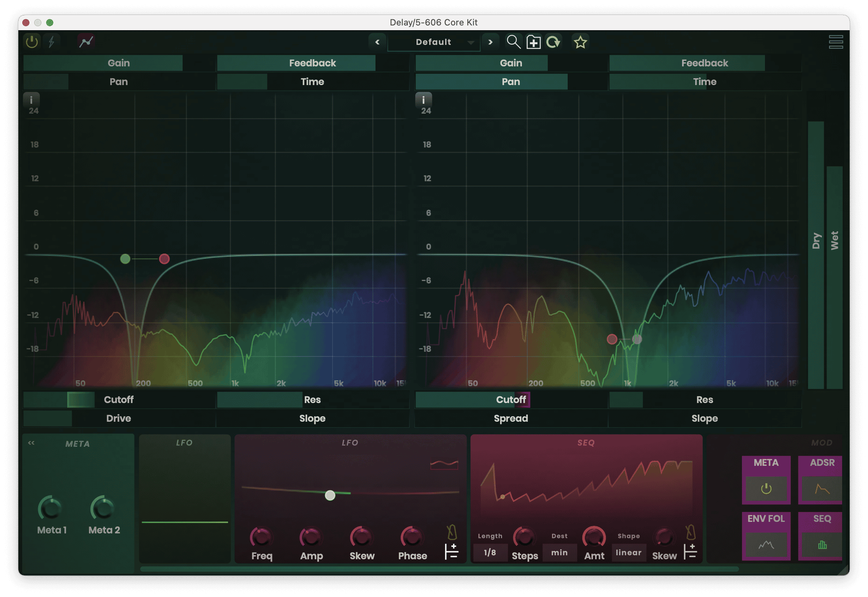Click SEQ add/remove modulation icon
Image resolution: width=868 pixels, height=597 pixels.
(691, 552)
